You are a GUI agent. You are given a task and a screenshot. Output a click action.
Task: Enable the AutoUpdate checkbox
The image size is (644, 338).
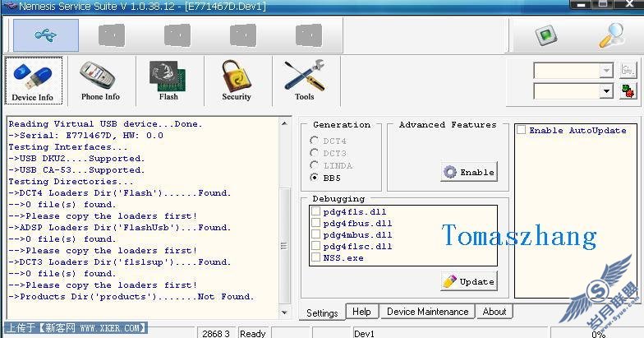coord(521,130)
